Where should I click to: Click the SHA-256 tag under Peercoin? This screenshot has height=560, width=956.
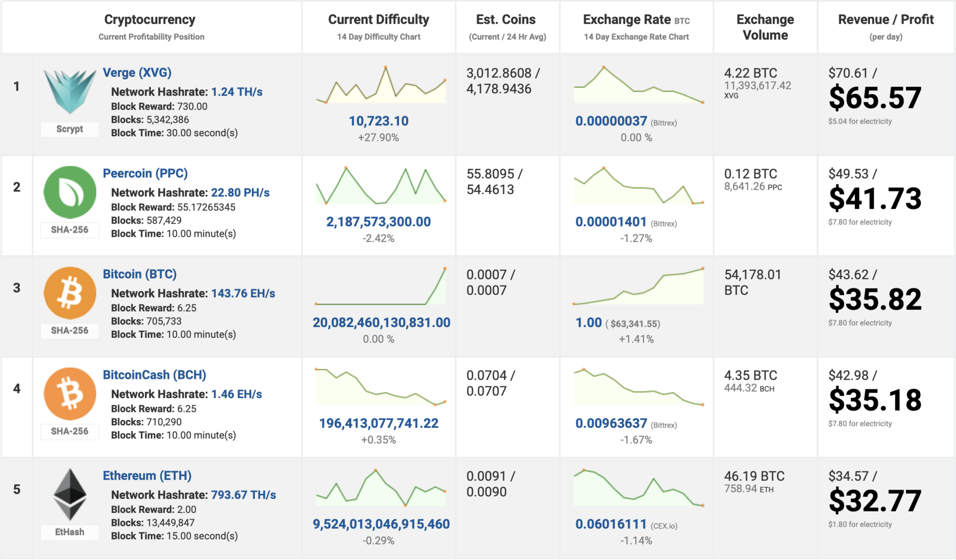pyautogui.click(x=70, y=230)
